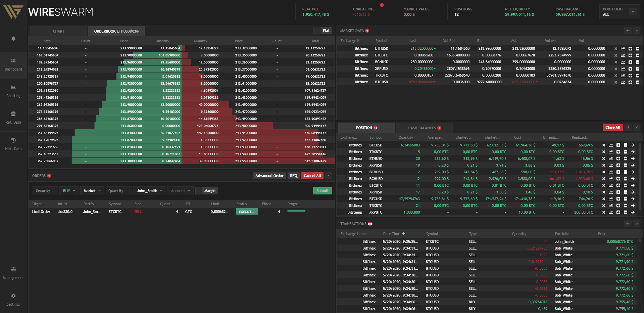This screenshot has width=644, height=313.
Task: Click the arrow icon on the XRPBTC Bitstamp position
Action: 633,213
